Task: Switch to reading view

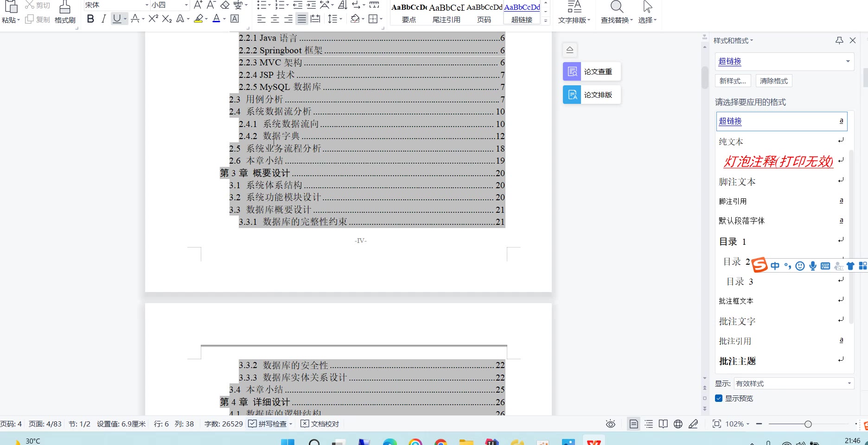Action: (664, 424)
